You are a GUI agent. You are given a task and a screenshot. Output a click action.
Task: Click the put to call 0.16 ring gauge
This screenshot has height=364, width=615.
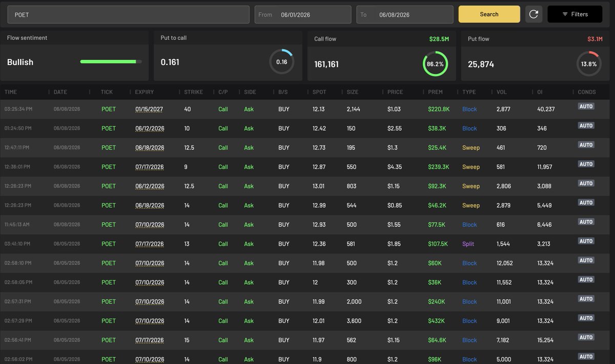[281, 62]
